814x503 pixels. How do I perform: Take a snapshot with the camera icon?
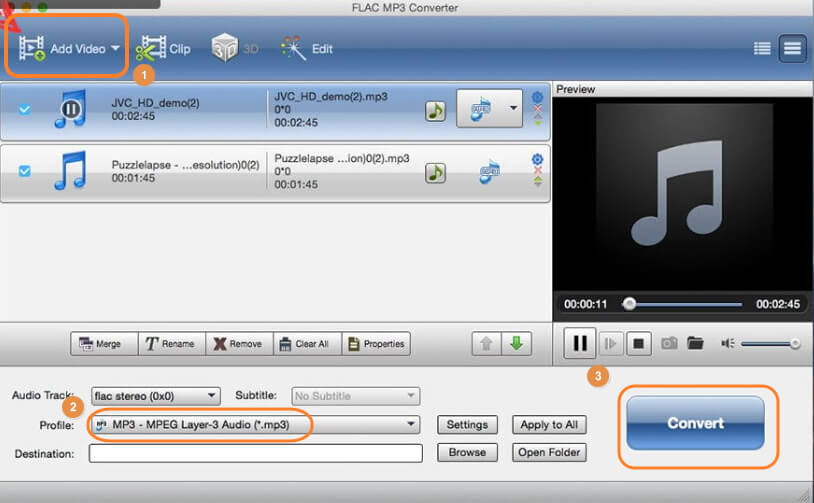[669, 343]
